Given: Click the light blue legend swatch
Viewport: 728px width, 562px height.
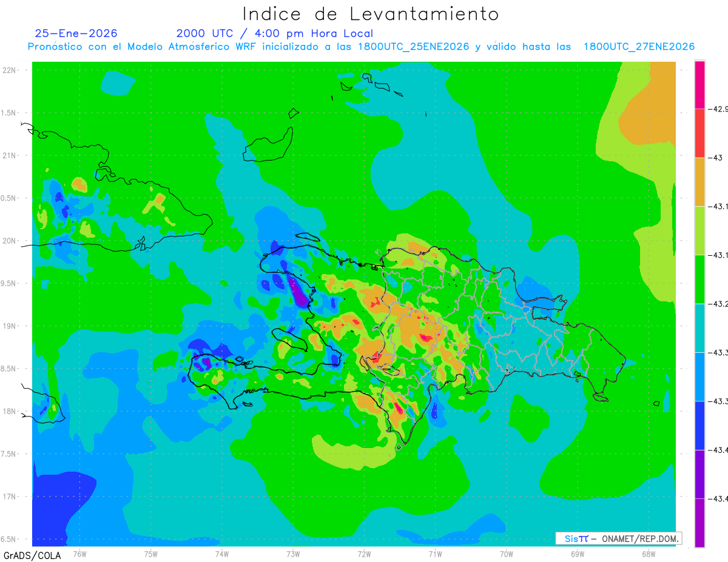Looking at the screenshot, I should tap(699, 376).
